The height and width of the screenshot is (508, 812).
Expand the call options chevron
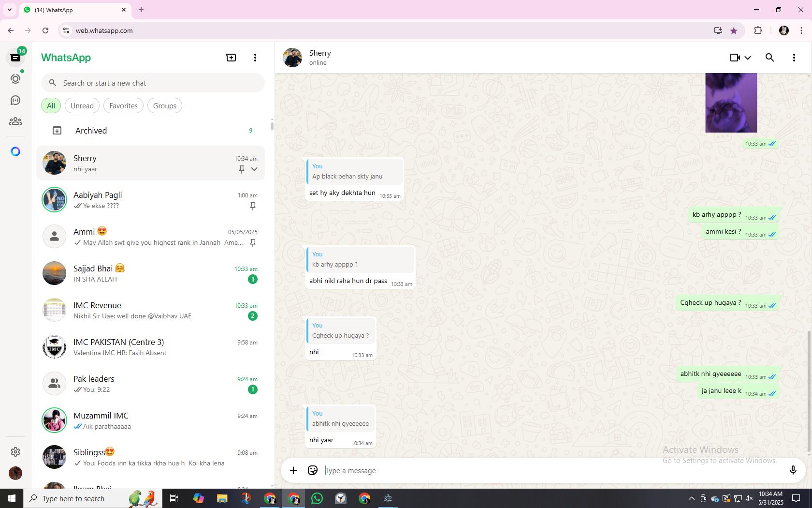748,58
